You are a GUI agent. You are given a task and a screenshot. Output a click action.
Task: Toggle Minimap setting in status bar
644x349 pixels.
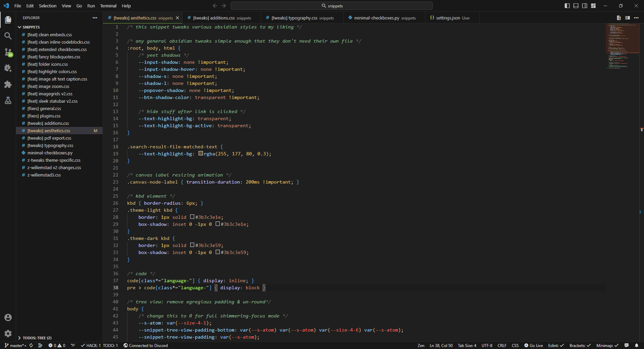[x=607, y=345]
